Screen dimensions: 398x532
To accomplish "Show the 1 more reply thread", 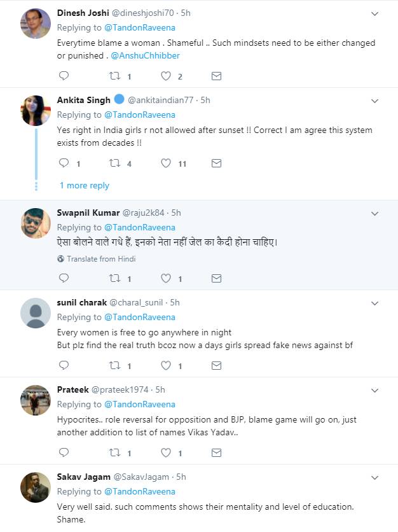I will (x=85, y=185).
